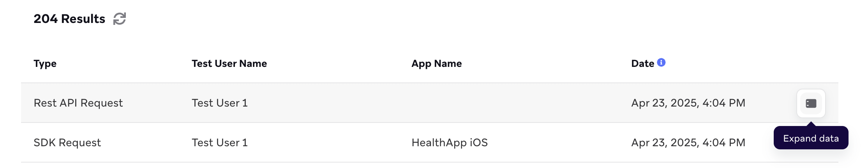
Task: Expand data for the Rest API Request row
Action: (811, 103)
